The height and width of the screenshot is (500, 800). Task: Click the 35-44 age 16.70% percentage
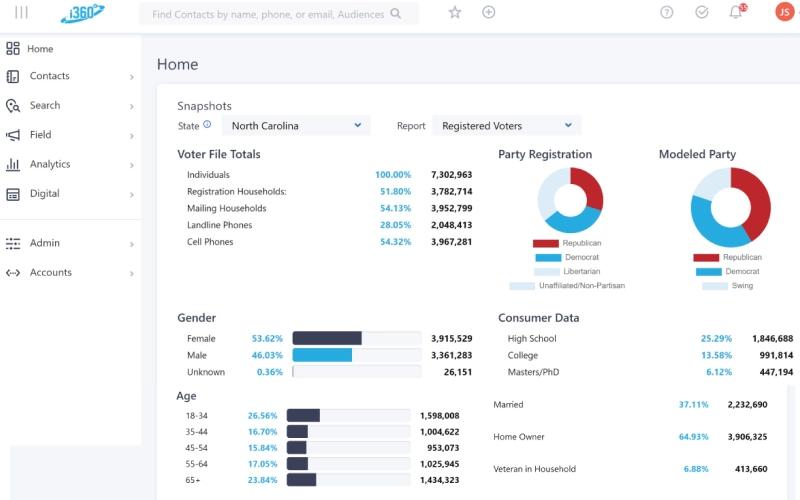point(262,432)
